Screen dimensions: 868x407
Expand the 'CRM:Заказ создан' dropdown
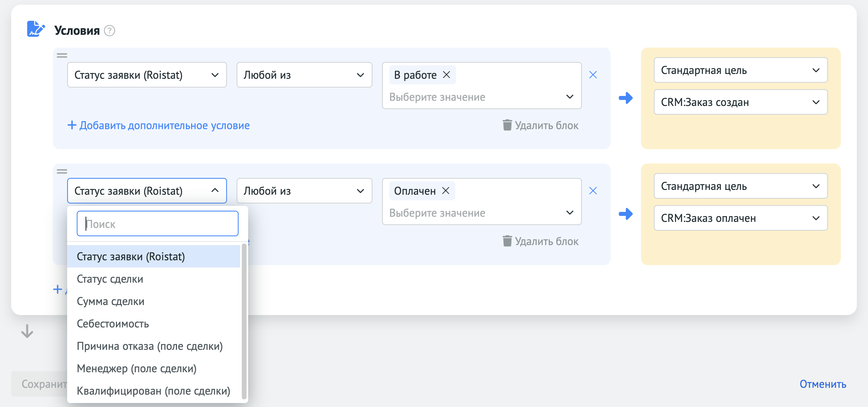coord(741,102)
